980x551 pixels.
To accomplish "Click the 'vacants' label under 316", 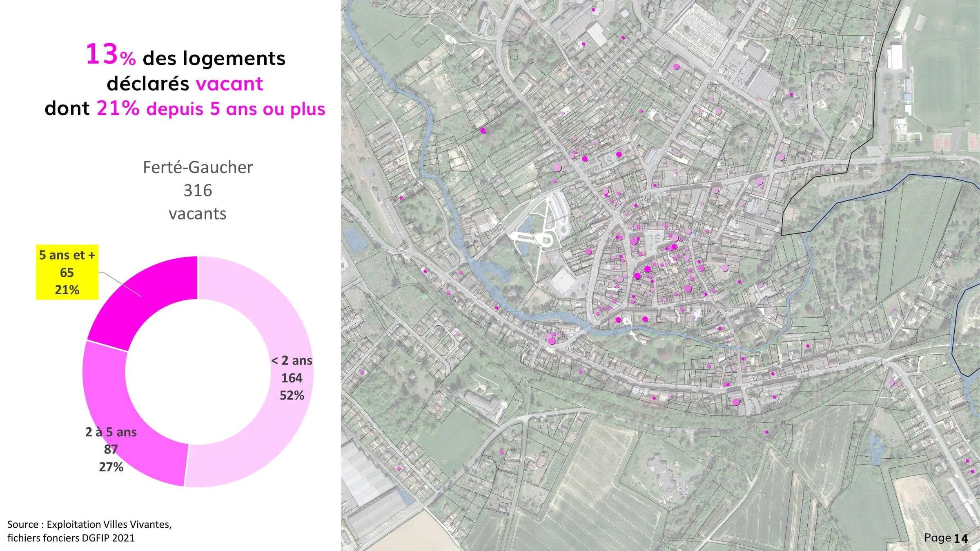I will coord(198,213).
